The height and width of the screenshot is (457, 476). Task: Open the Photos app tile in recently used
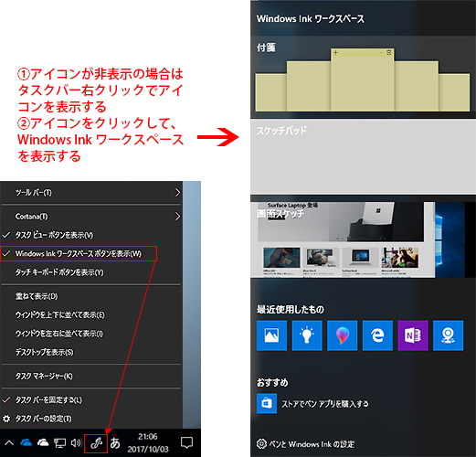tap(271, 335)
